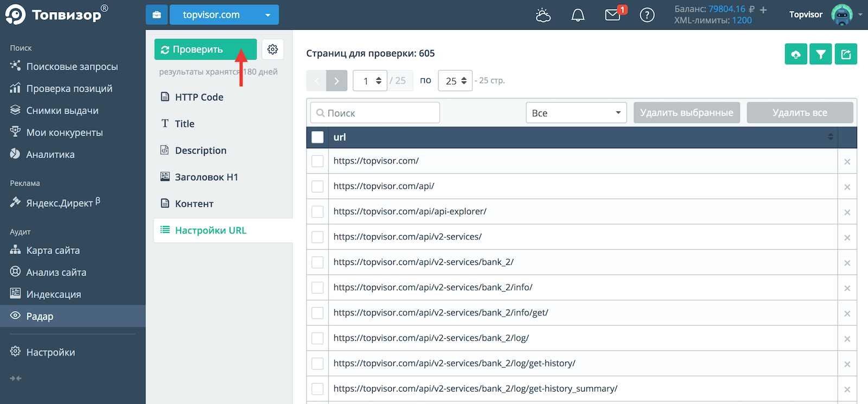Click the export share button
The image size is (868, 404).
point(846,54)
